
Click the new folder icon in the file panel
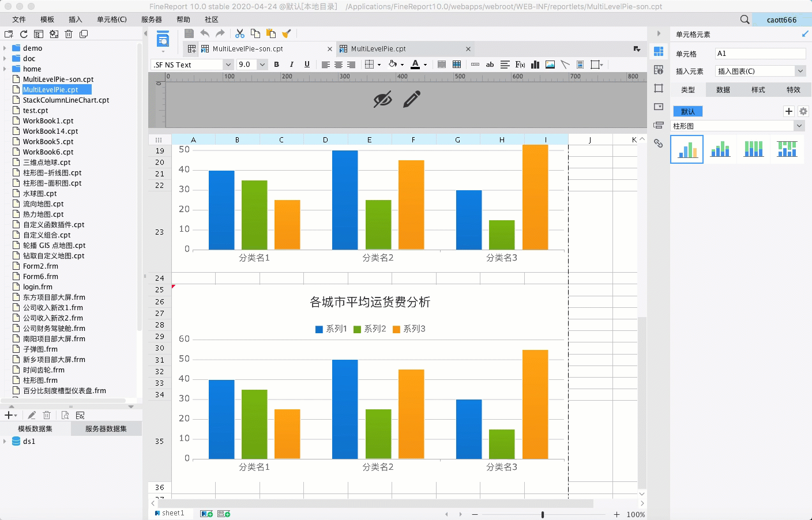coord(9,34)
